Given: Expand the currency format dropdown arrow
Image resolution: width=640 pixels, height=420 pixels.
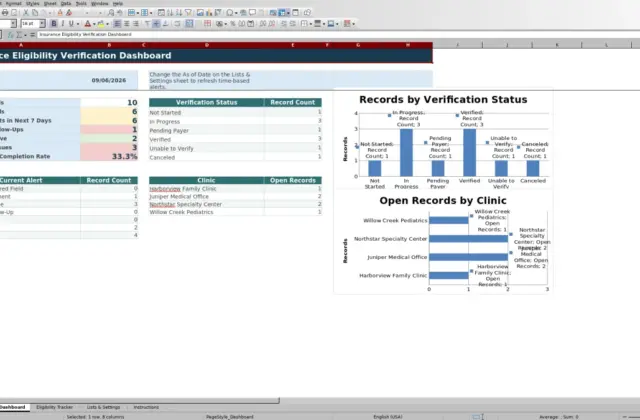Looking at the screenshot, I should pyautogui.click(x=226, y=24).
